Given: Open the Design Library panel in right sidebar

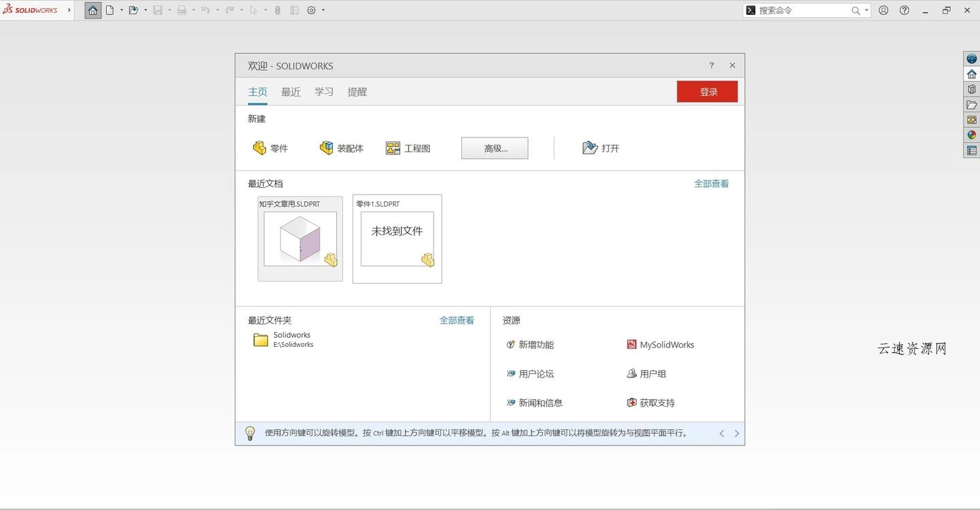Looking at the screenshot, I should (972, 89).
